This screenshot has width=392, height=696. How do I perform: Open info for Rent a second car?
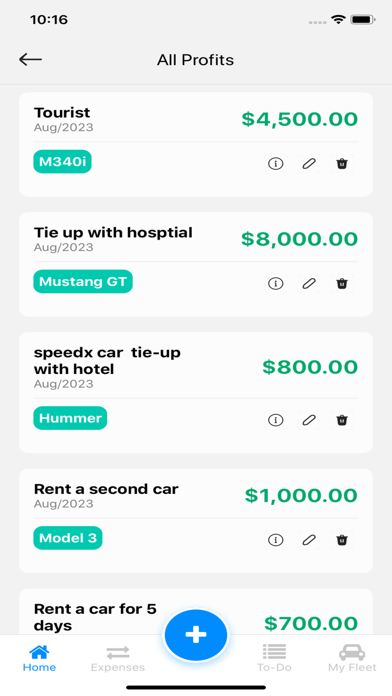pos(276,540)
